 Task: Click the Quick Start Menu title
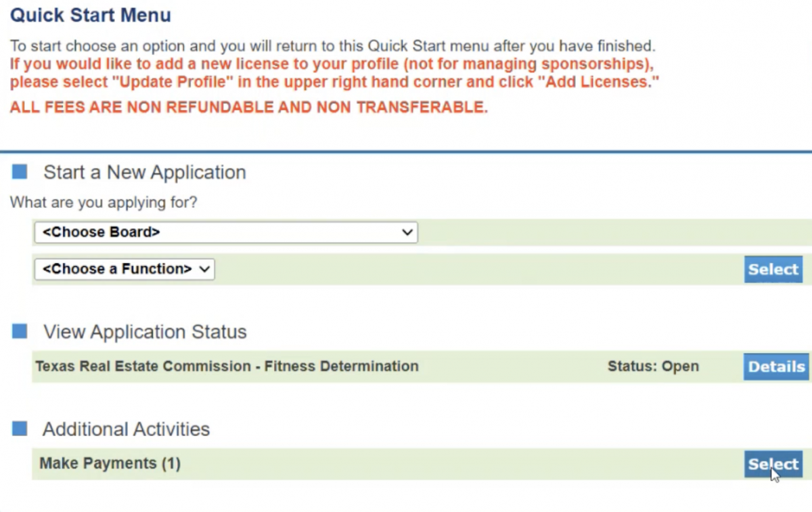pyautogui.click(x=91, y=15)
